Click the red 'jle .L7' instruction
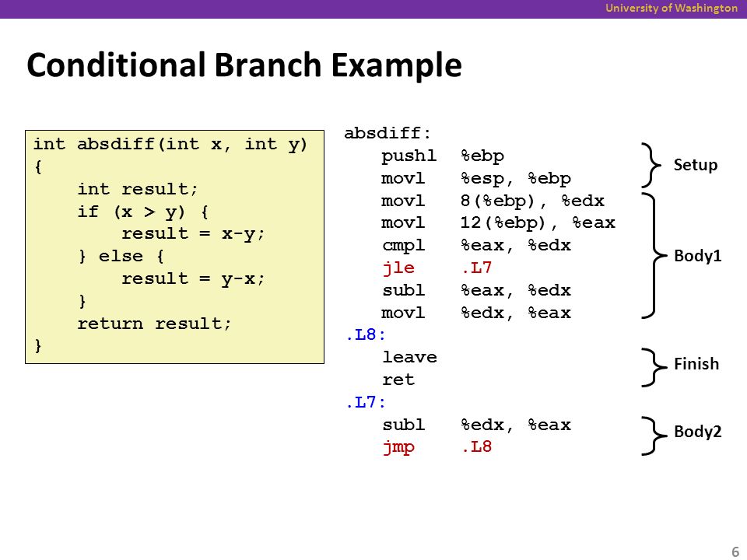 [x=437, y=268]
